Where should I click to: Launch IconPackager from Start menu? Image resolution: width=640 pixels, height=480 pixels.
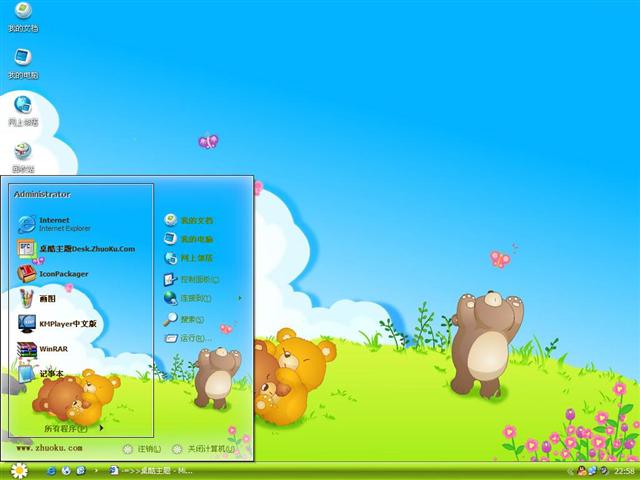point(53,274)
